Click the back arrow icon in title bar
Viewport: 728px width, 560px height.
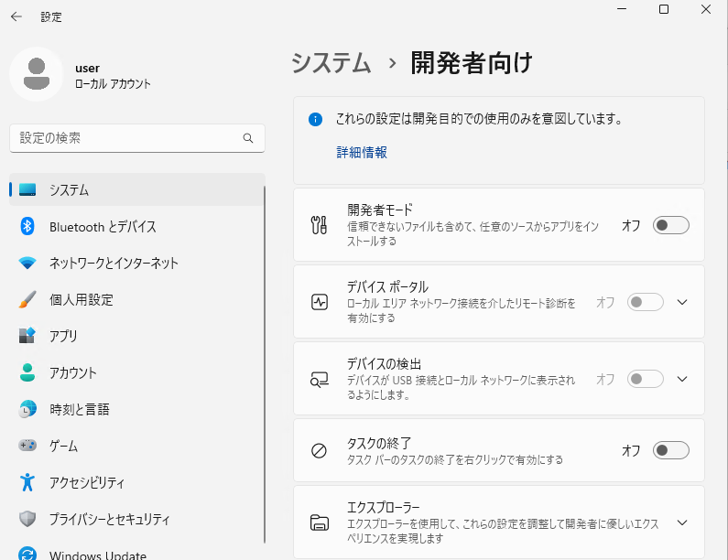[16, 16]
